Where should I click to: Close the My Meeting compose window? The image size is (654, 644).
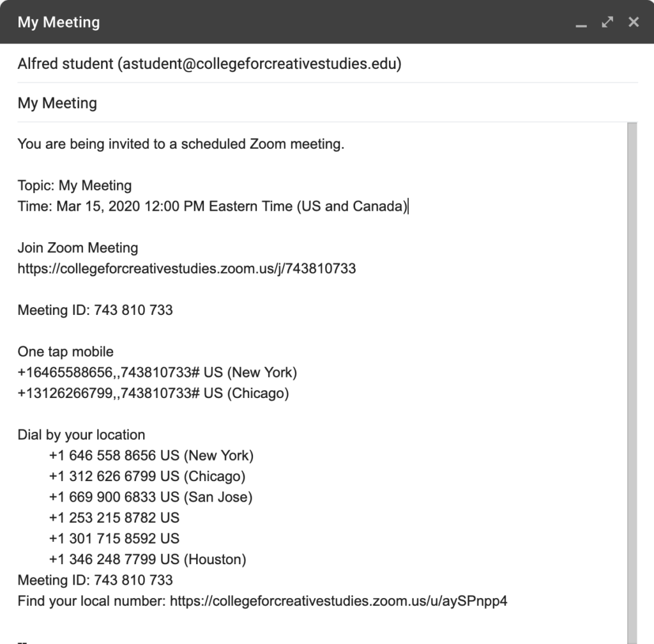[634, 22]
